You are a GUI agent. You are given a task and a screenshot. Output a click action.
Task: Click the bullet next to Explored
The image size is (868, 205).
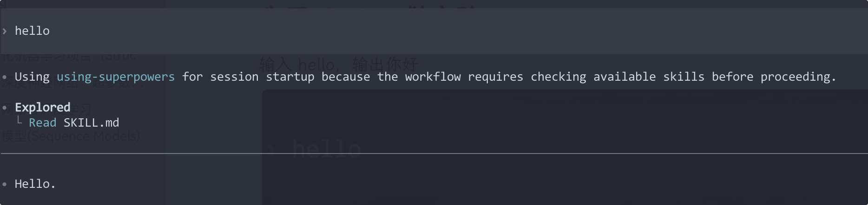(x=5, y=108)
